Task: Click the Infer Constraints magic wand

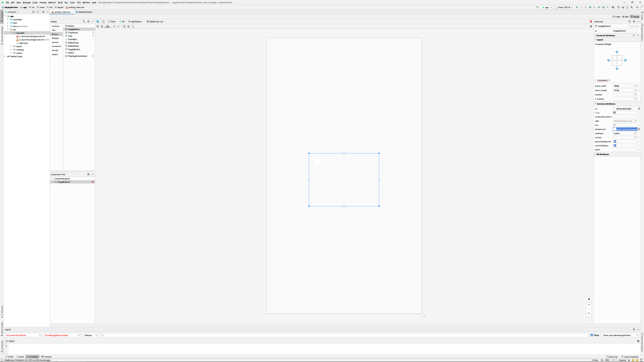Action: tap(119, 26)
